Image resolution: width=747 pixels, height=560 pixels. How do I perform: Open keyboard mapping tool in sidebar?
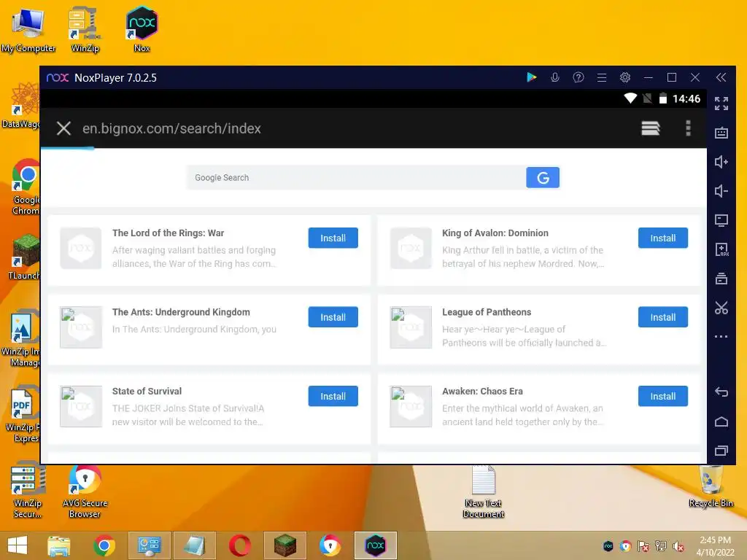[x=721, y=133]
